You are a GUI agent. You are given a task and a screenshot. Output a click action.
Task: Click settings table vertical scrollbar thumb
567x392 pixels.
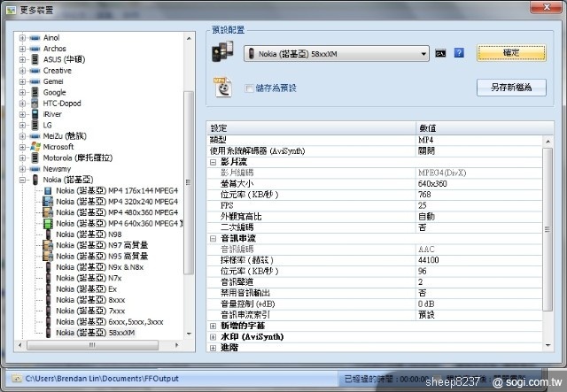pyautogui.click(x=548, y=229)
